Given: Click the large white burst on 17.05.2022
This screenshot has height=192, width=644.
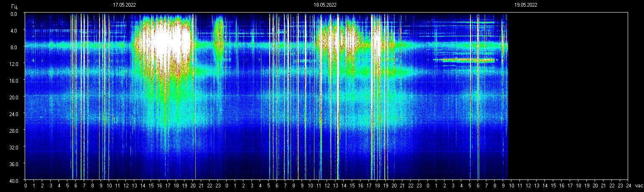Looking at the screenshot, I should point(163,42).
